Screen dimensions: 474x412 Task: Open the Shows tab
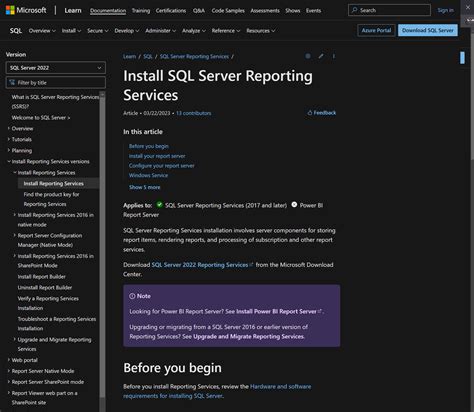(x=293, y=11)
